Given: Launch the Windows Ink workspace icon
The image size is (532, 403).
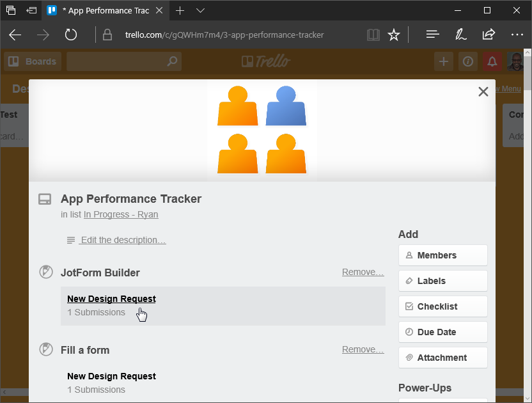Looking at the screenshot, I should 460,35.
